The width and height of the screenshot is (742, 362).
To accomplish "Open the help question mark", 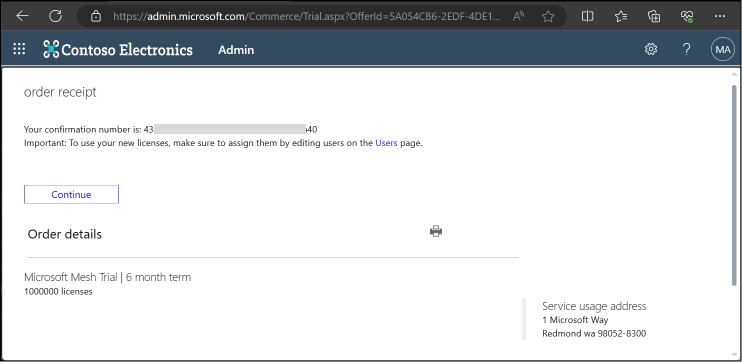I will (686, 49).
